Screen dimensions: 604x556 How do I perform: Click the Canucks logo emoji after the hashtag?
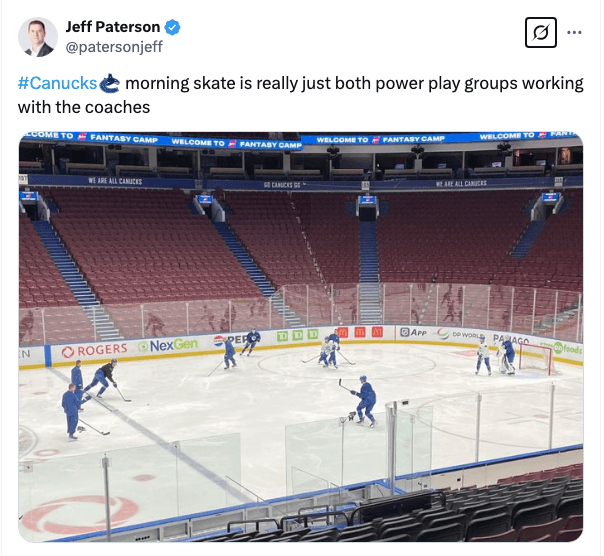(110, 83)
